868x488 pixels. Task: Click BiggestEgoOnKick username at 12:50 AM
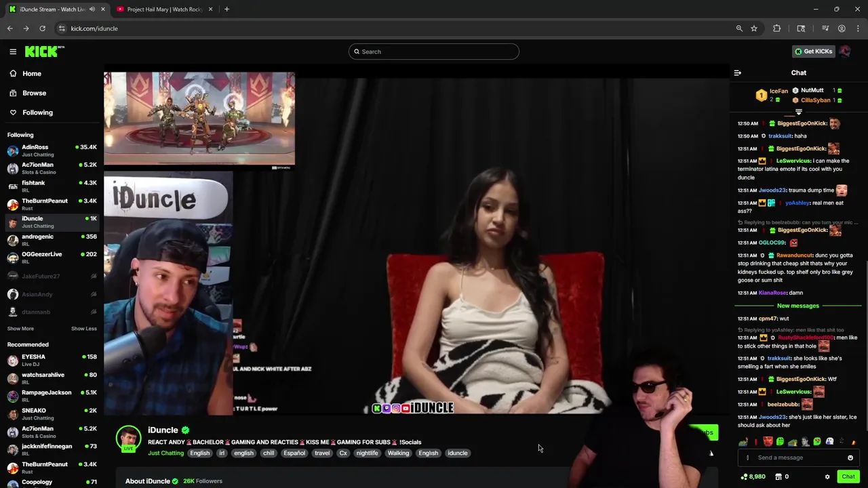(x=802, y=123)
